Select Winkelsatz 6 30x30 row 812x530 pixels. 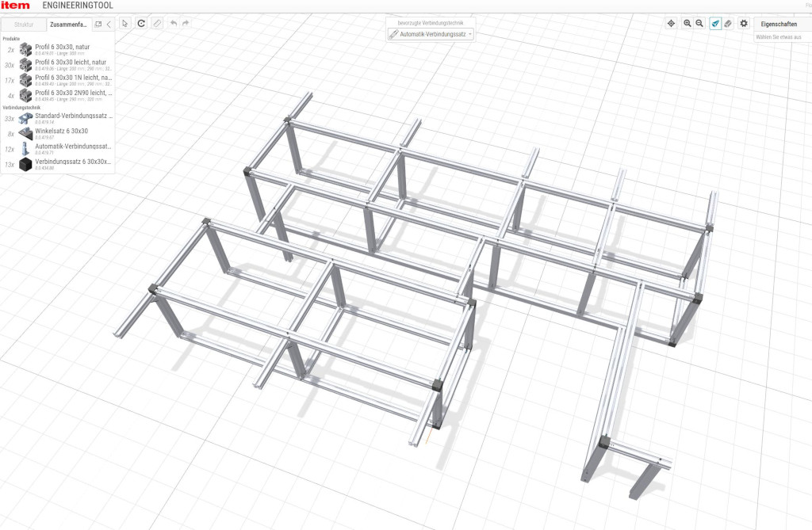click(57, 134)
